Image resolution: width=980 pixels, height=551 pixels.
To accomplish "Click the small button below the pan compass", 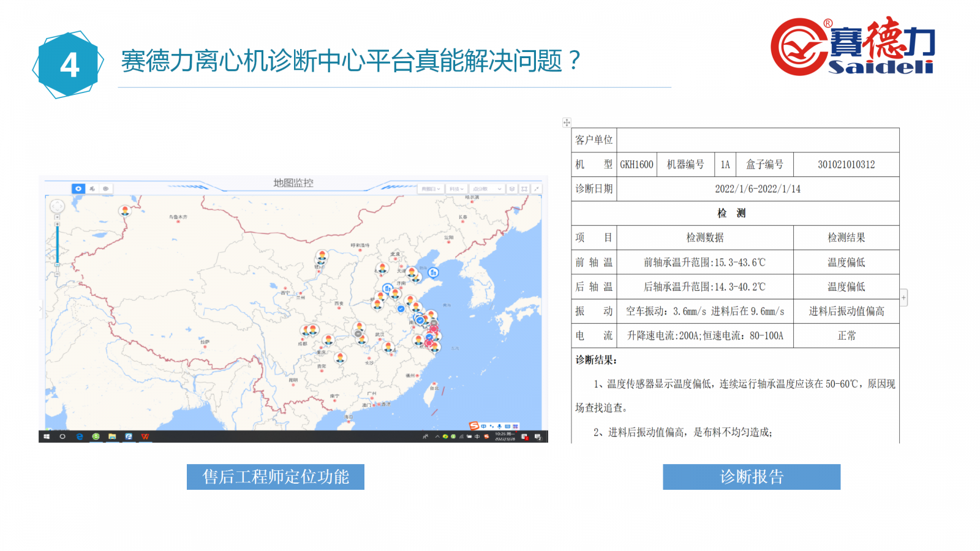I will [x=57, y=217].
